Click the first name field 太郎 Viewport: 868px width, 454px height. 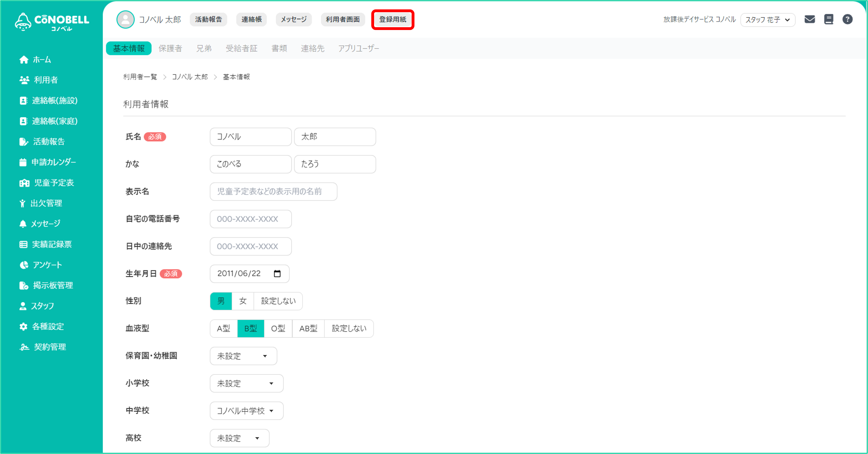click(x=335, y=137)
